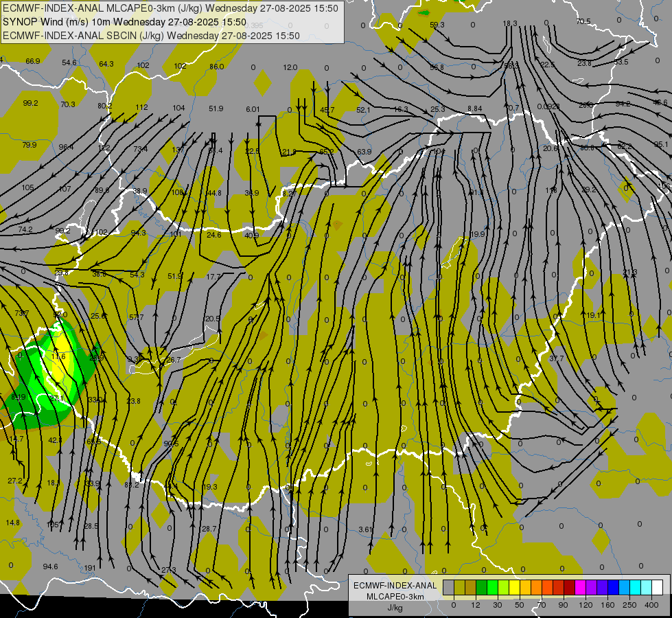Click the grid value 54.3

click(x=137, y=275)
